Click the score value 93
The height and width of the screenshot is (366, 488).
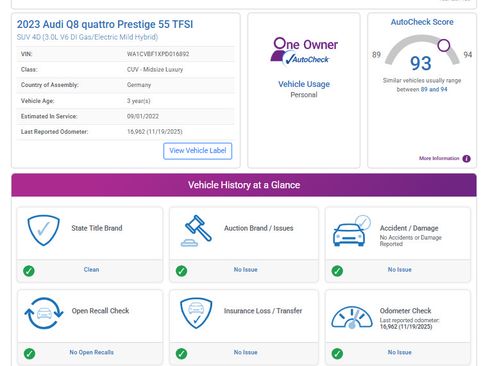pyautogui.click(x=421, y=63)
